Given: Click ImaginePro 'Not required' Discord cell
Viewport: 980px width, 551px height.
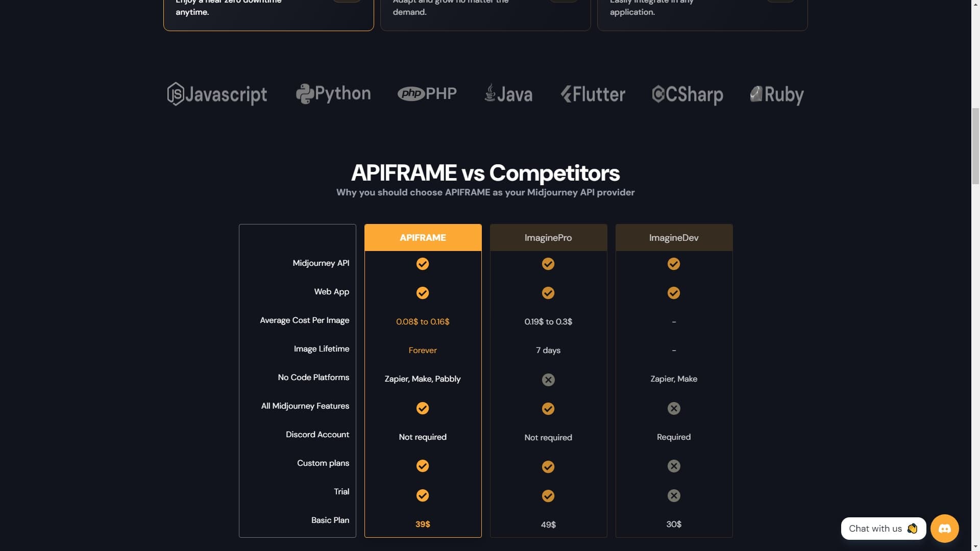Looking at the screenshot, I should pyautogui.click(x=548, y=437).
